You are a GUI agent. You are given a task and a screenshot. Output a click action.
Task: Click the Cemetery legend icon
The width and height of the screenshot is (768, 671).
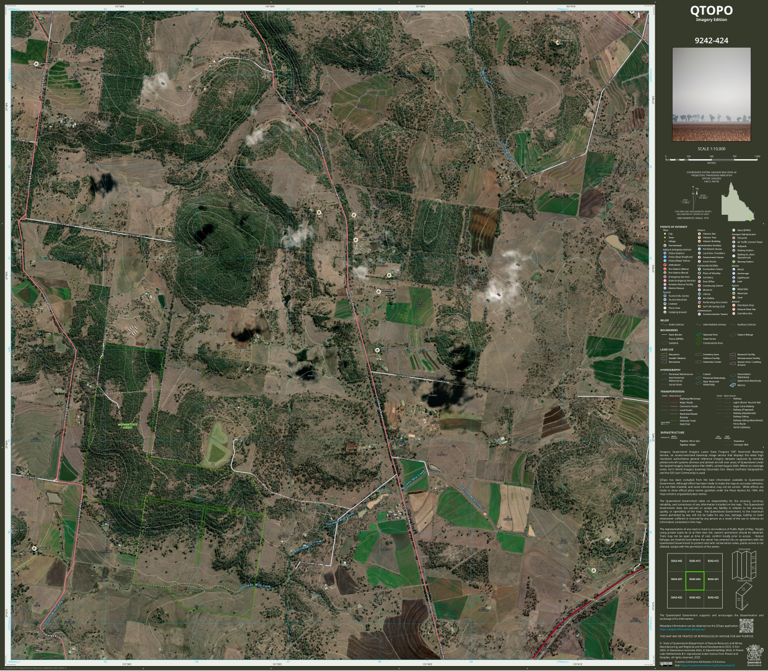(x=699, y=277)
